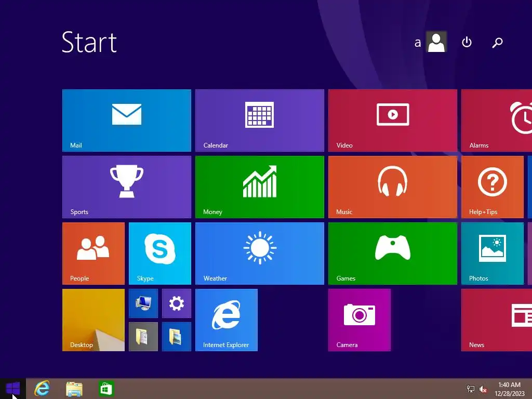Open the Help+Tips tile
Viewport: 532px width, 399px height.
[493, 187]
